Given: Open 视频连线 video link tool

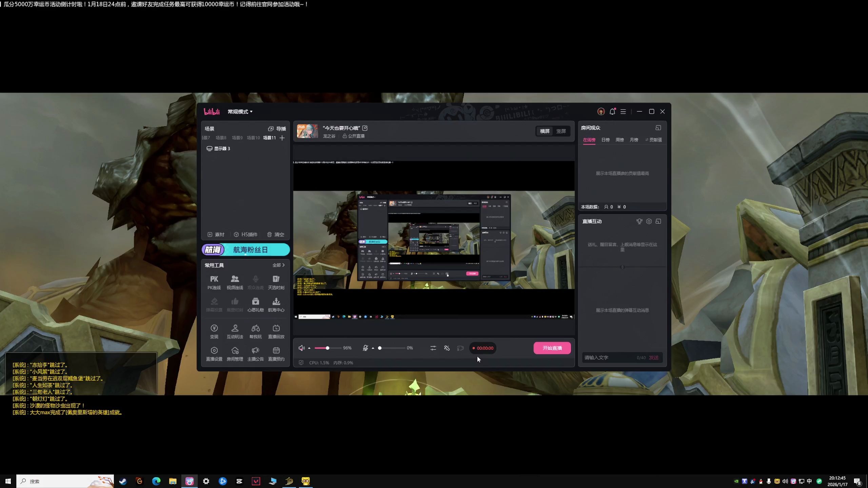Looking at the screenshot, I should [235, 282].
